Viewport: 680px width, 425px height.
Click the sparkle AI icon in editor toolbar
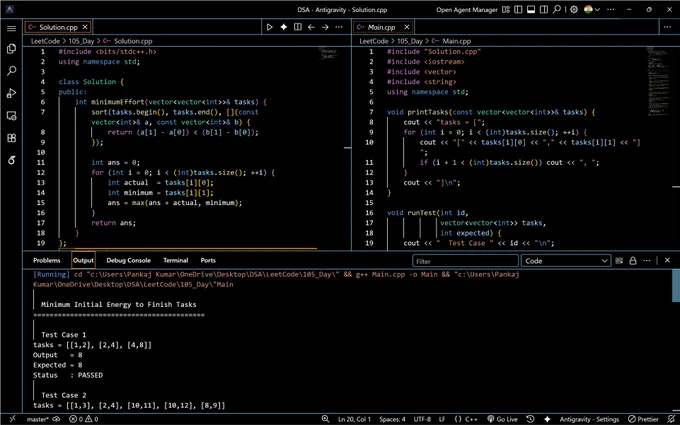click(284, 27)
